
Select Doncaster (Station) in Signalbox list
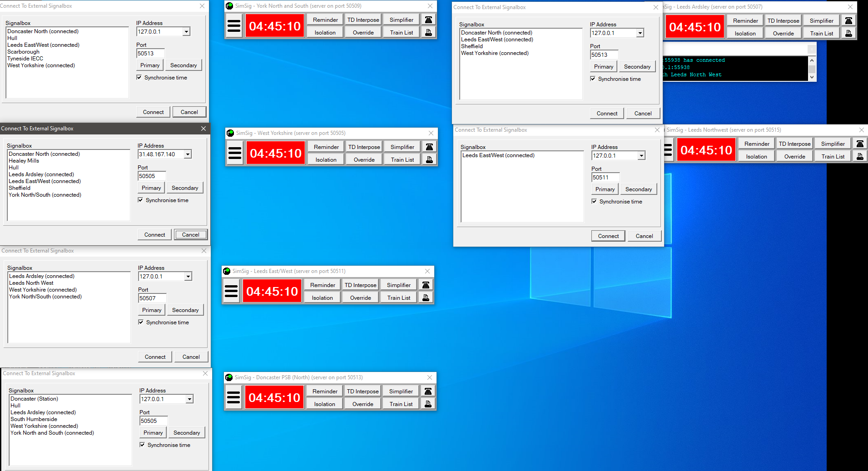[35, 399]
